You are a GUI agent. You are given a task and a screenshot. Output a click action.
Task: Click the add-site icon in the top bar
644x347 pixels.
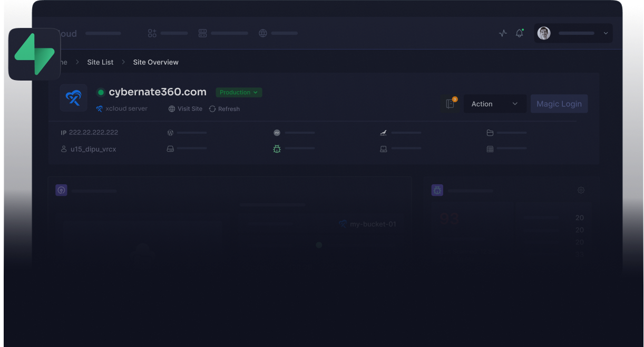click(x=152, y=33)
